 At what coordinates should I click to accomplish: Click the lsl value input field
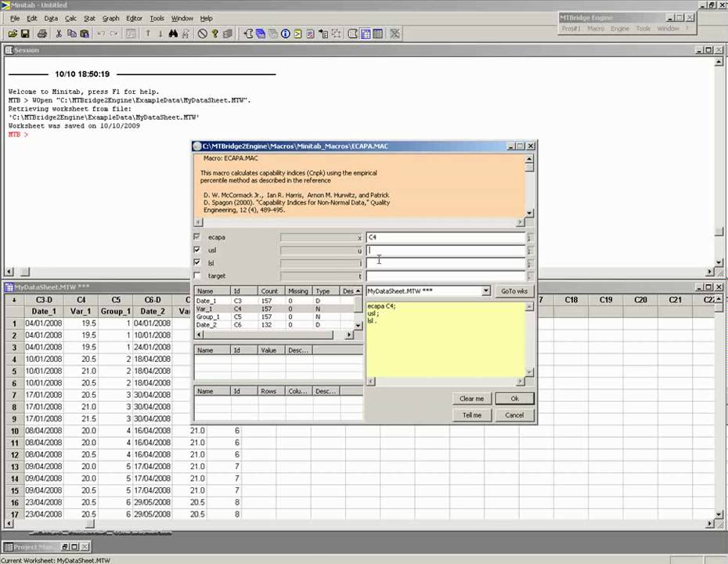[445, 263]
